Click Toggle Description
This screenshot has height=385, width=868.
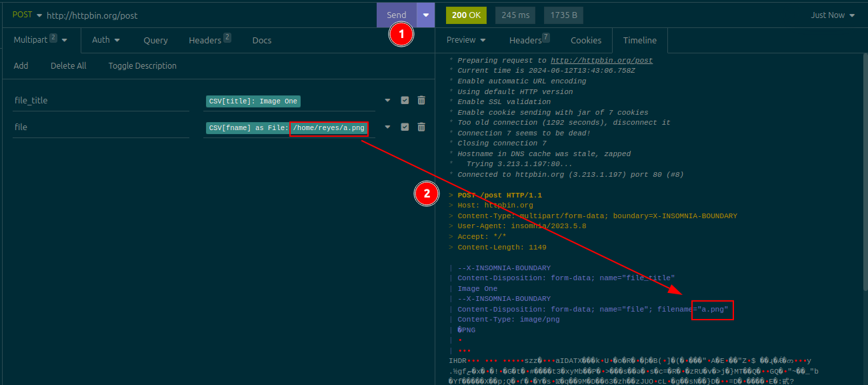143,65
